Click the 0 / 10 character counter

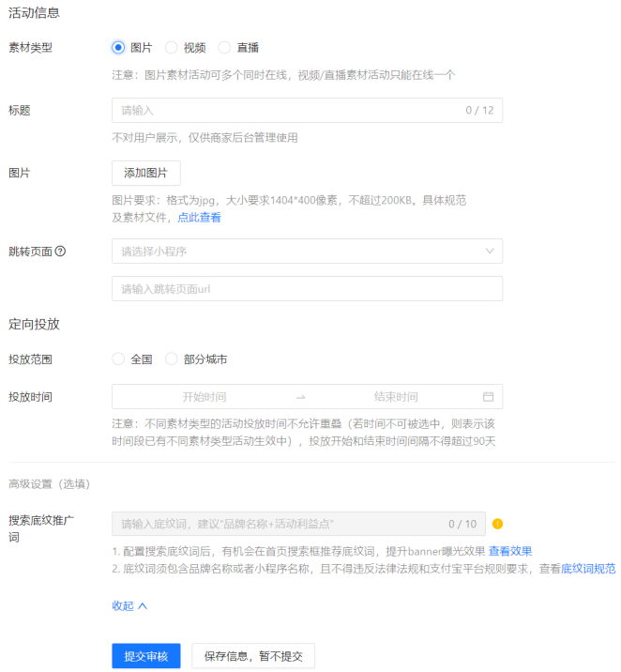[462, 524]
